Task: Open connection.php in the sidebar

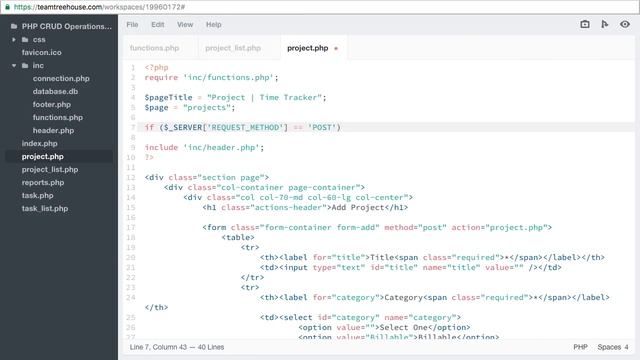Action: pyautogui.click(x=61, y=78)
